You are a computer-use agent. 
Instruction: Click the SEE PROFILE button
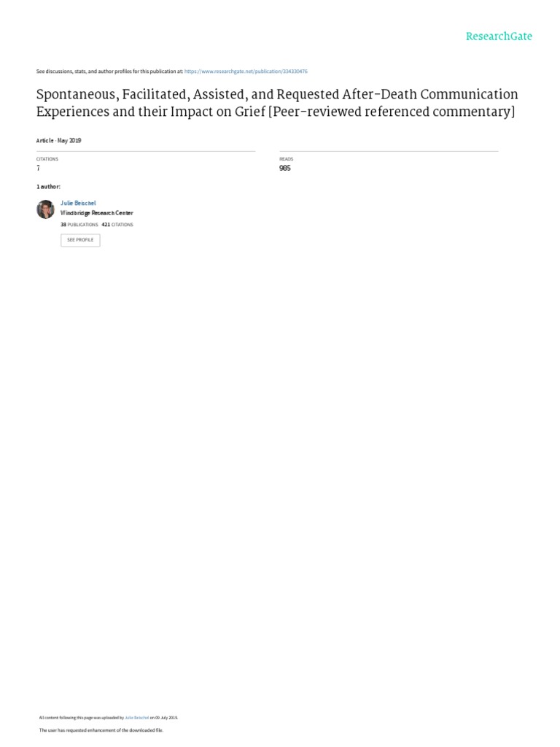[x=80, y=240]
